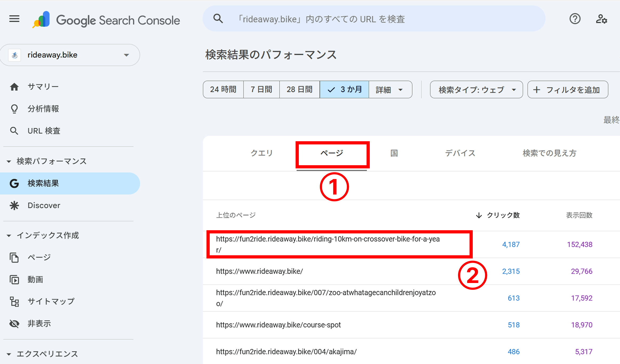
Task: Open 非表示 to view hidden pages
Action: (39, 323)
